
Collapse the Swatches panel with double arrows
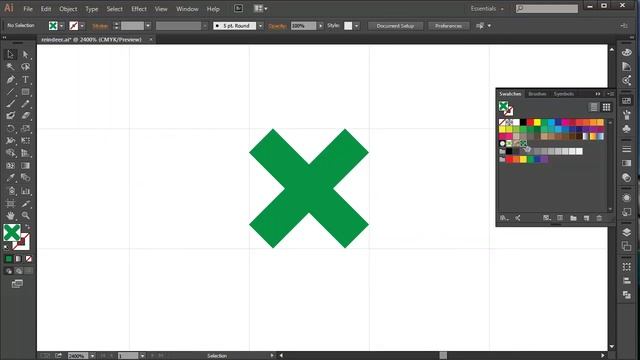pyautogui.click(x=598, y=94)
